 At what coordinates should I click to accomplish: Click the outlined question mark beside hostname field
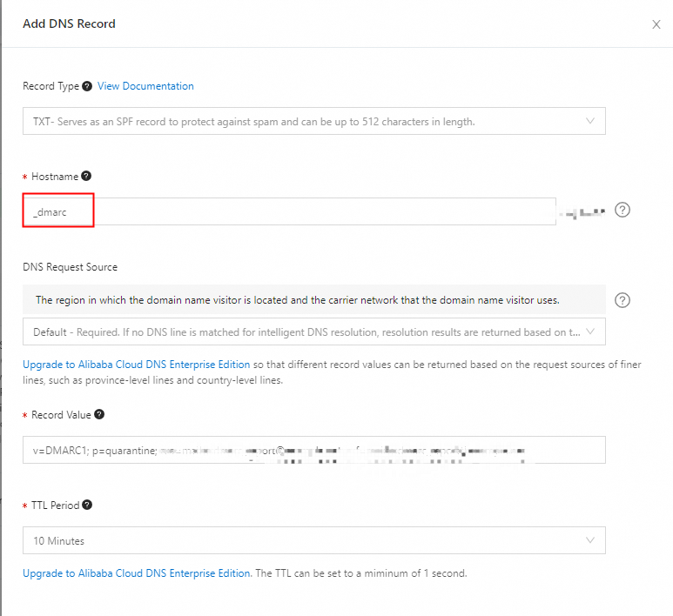pyautogui.click(x=623, y=210)
